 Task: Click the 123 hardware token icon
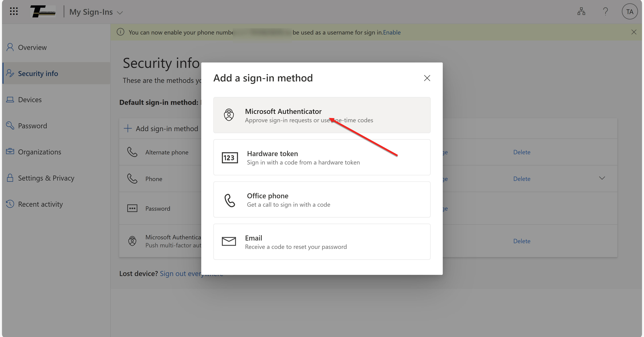(230, 158)
